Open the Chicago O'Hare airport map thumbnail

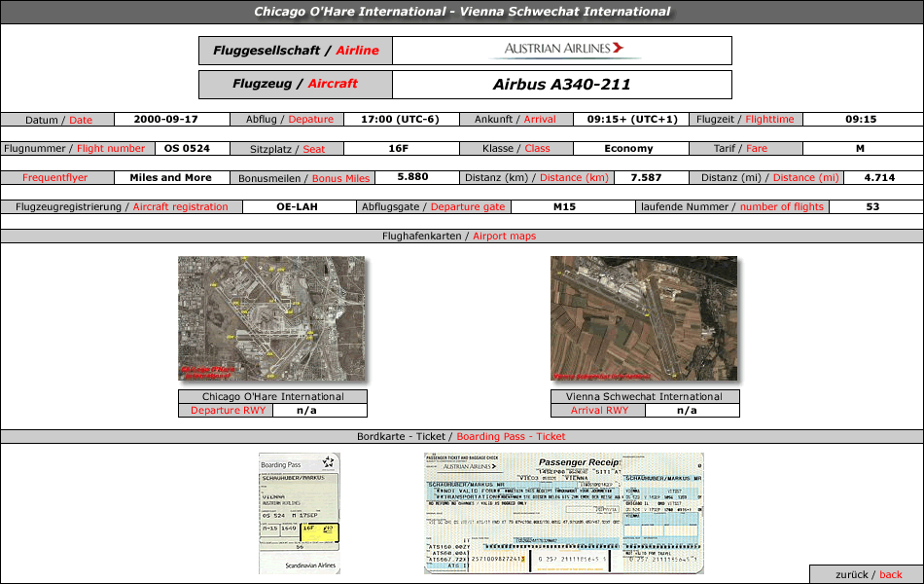click(271, 318)
